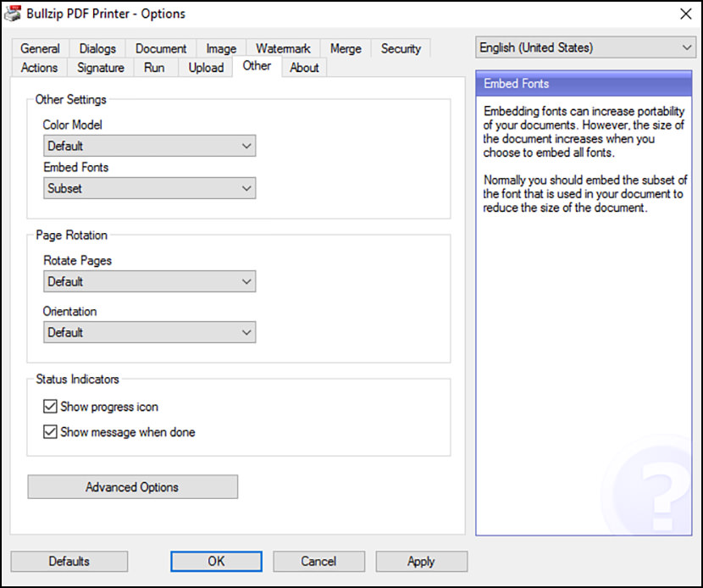Viewport: 703px width, 588px height.
Task: Click the Bullzip printer icon in title bar
Action: (12, 14)
